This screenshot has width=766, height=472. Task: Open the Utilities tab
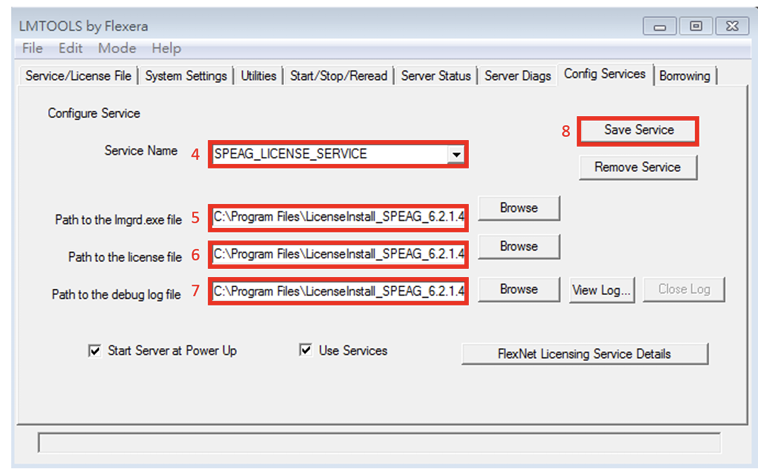coord(259,76)
